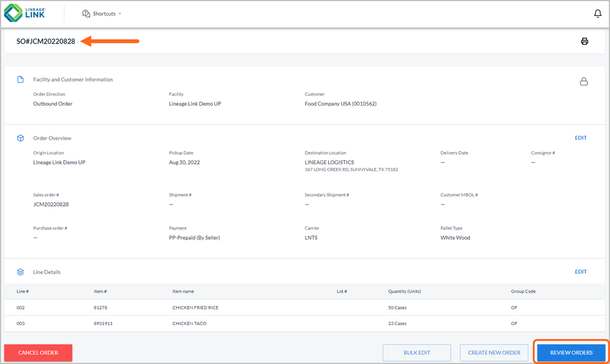The width and height of the screenshot is (610, 364).
Task: Print the sales order using the printer icon
Action: coord(584,41)
